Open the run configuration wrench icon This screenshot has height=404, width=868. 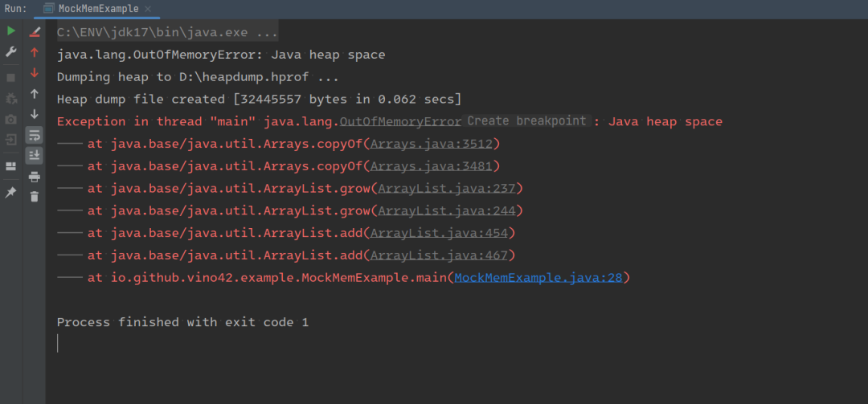point(11,52)
